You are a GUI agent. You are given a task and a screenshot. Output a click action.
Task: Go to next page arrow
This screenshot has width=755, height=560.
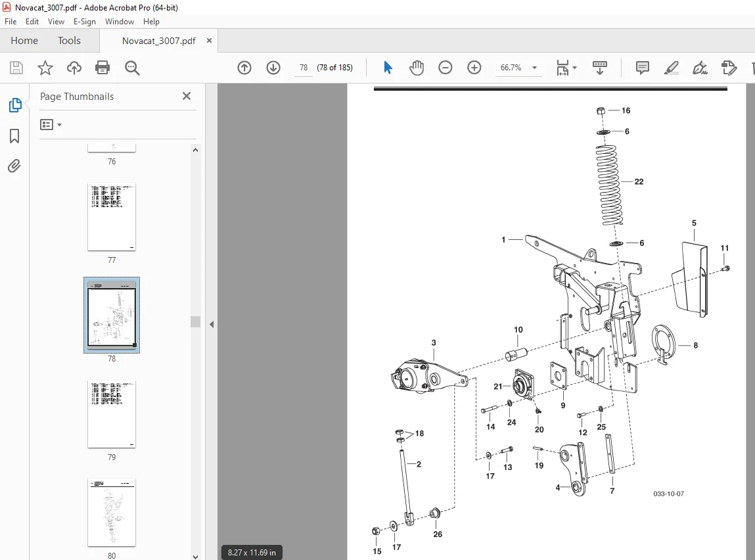pos(273,68)
